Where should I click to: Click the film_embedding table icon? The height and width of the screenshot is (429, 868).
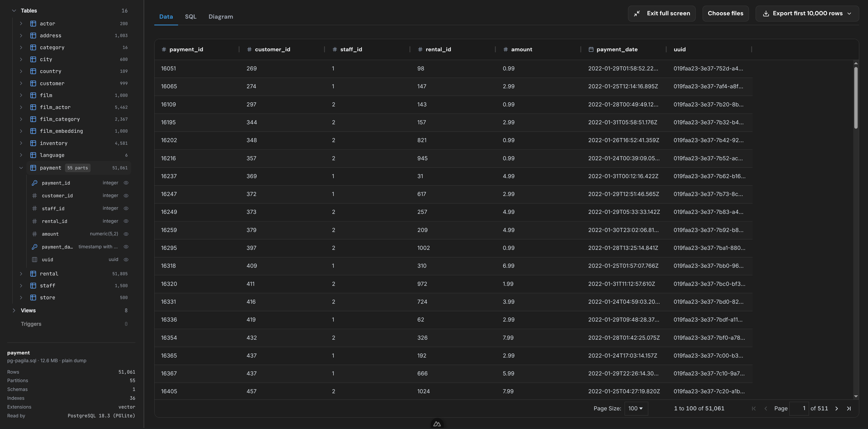33,131
